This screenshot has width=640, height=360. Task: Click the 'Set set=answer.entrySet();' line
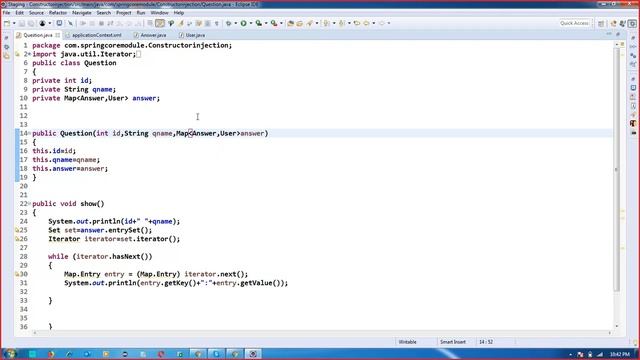tap(100, 230)
